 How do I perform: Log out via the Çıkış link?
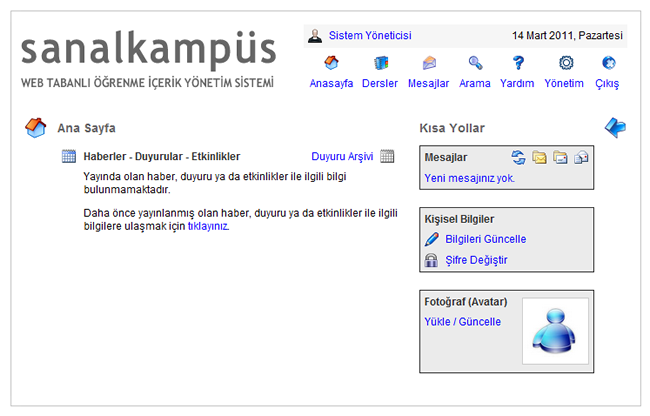click(x=607, y=84)
